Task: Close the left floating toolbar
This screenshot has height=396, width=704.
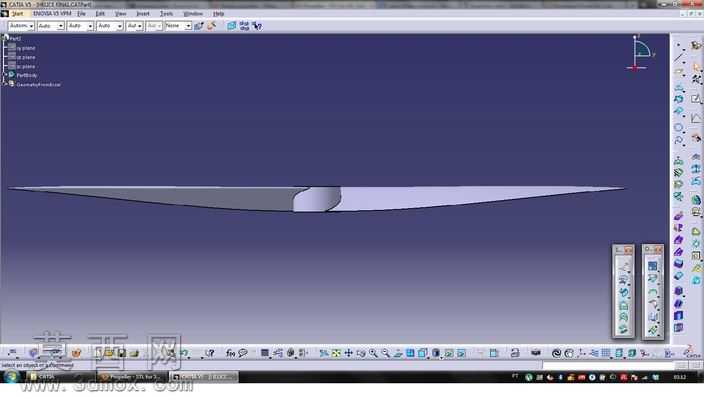Action: tap(628, 250)
